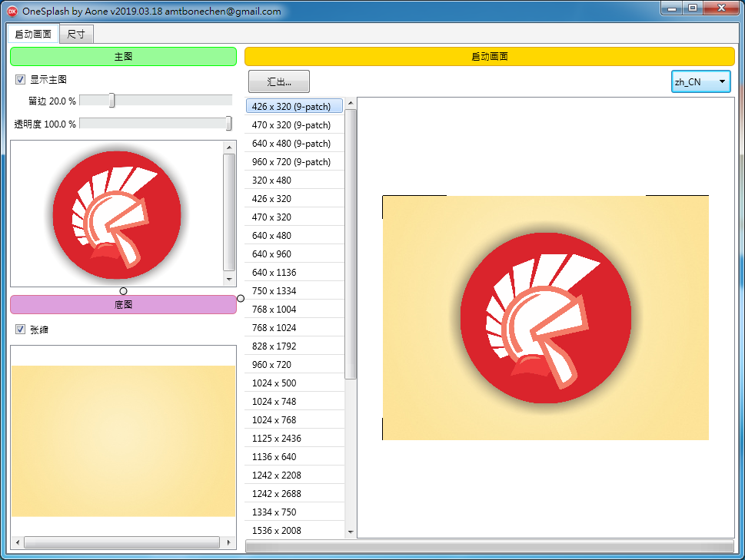Click the size list scroll-down arrow
745x560 pixels.
(351, 532)
